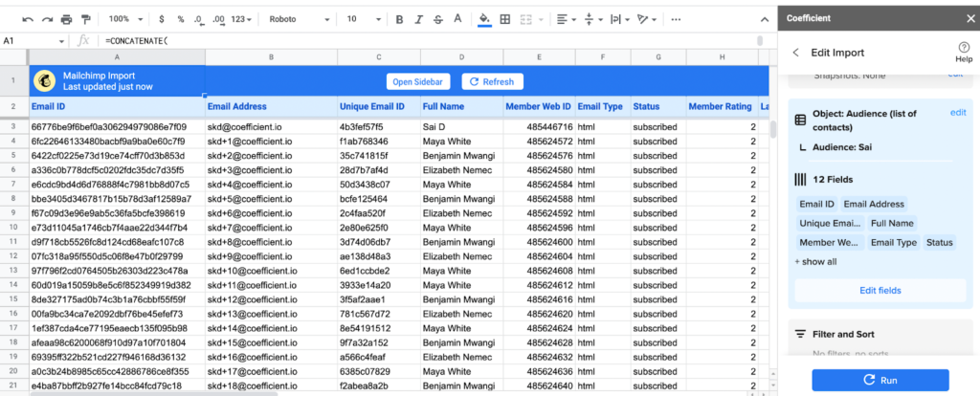Image resolution: width=980 pixels, height=396 pixels.
Task: Click the Mailchimp logo icon in sheet
Action: 46,81
